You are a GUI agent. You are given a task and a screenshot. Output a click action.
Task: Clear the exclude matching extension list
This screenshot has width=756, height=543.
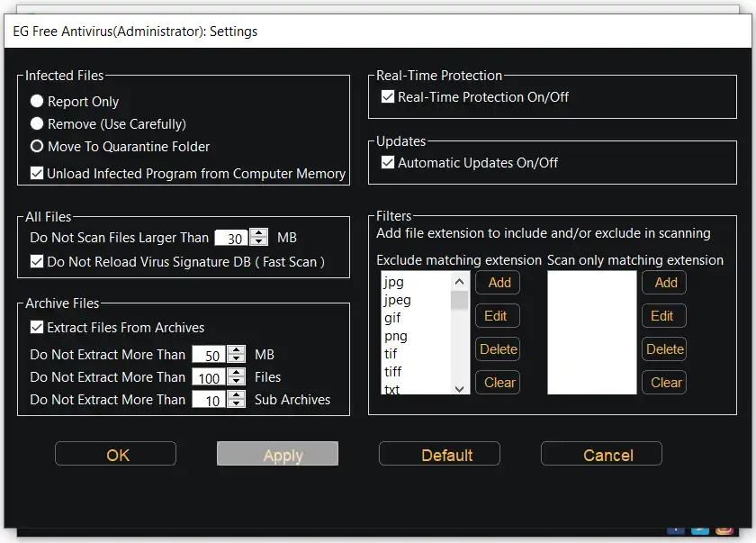click(498, 383)
